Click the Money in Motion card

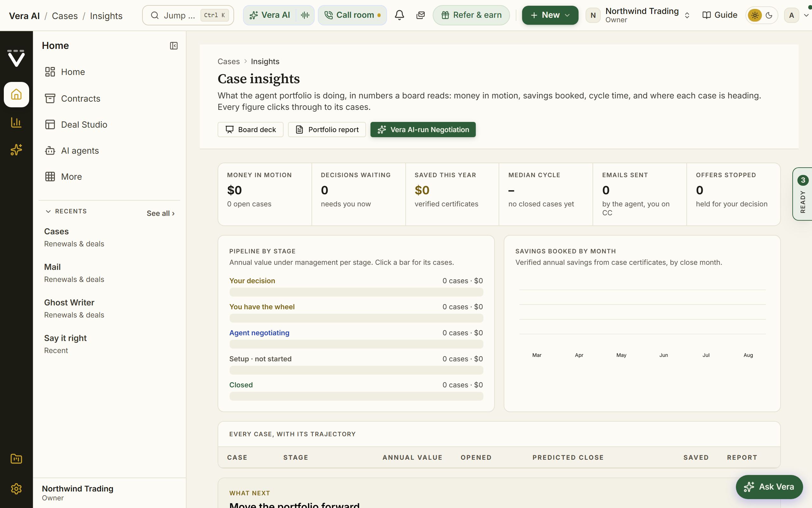pos(265,194)
